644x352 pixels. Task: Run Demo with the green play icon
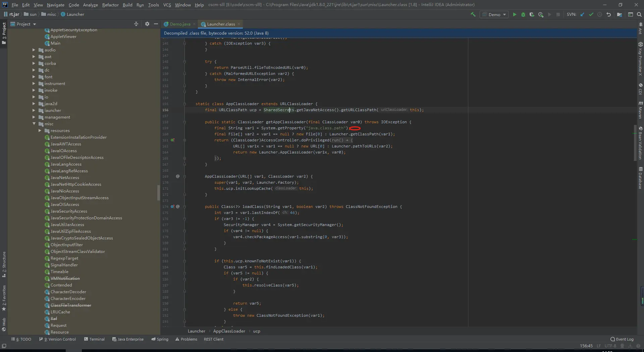tap(515, 14)
